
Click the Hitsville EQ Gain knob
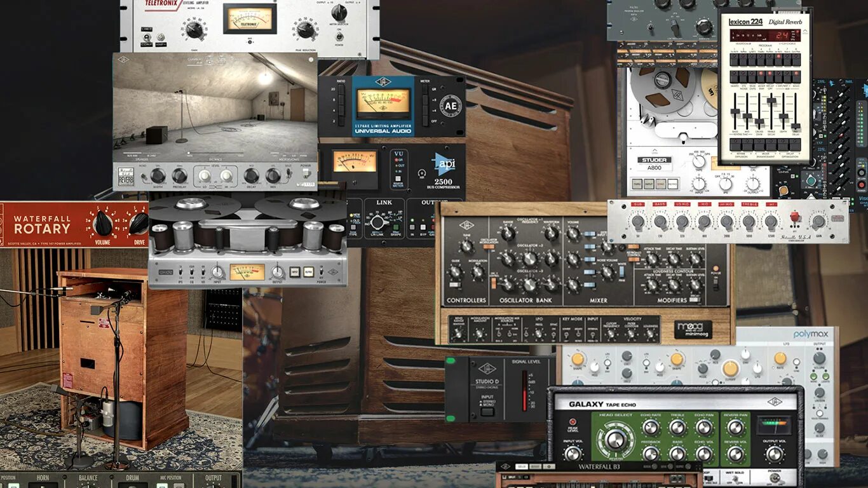[818, 221]
